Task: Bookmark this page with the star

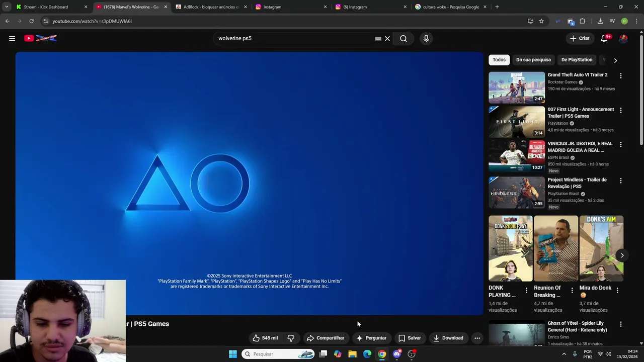Action: pyautogui.click(x=541, y=21)
